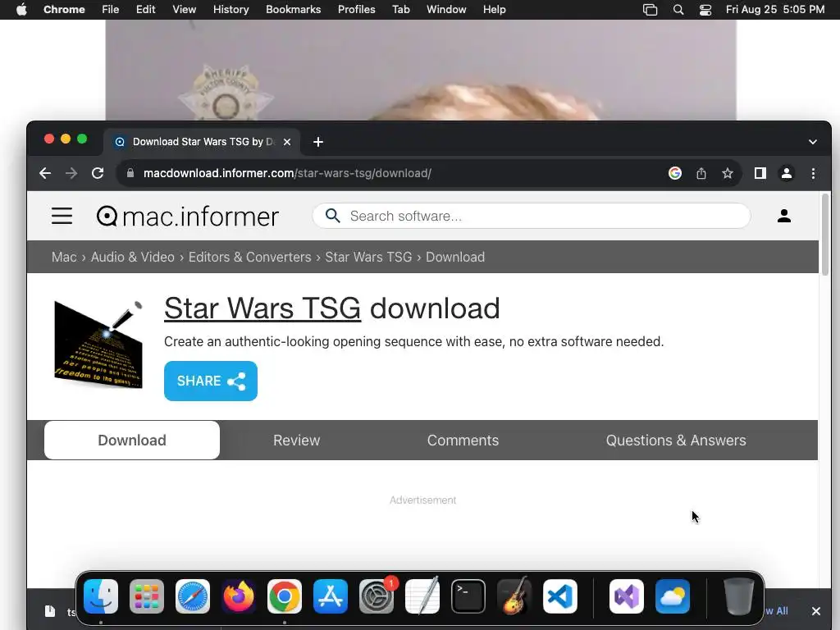Open the Profiles menu
Screen dimensions: 840x630
356,10
